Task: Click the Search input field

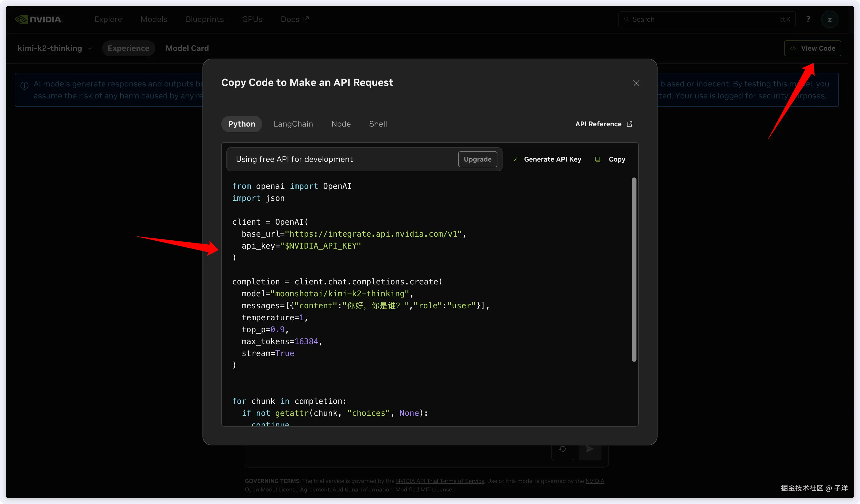Action: (x=703, y=19)
